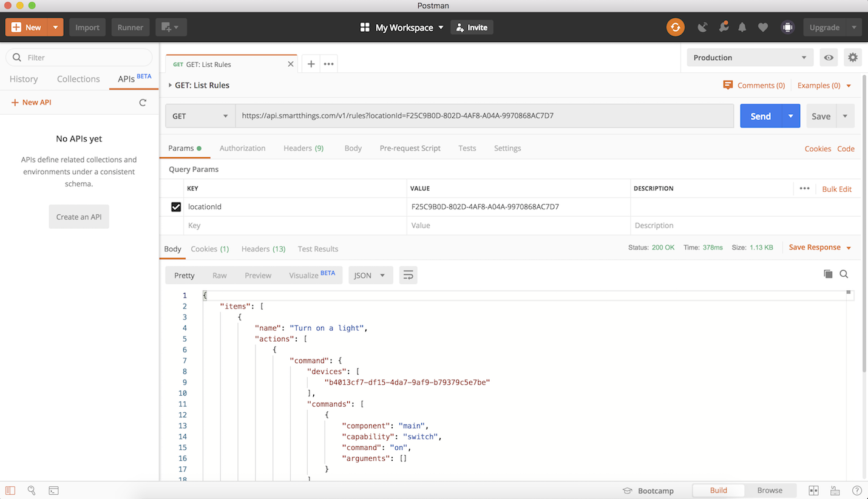Open the Send button dropdown arrow

pyautogui.click(x=790, y=116)
